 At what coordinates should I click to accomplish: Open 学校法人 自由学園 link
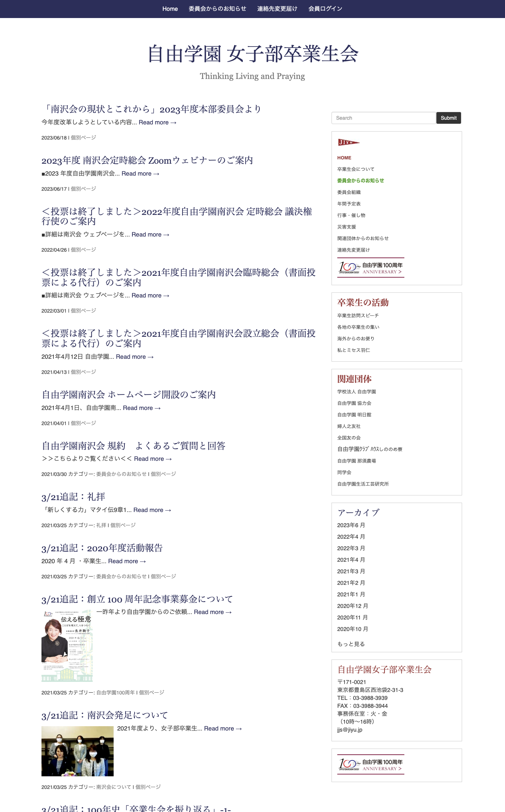[357, 392]
